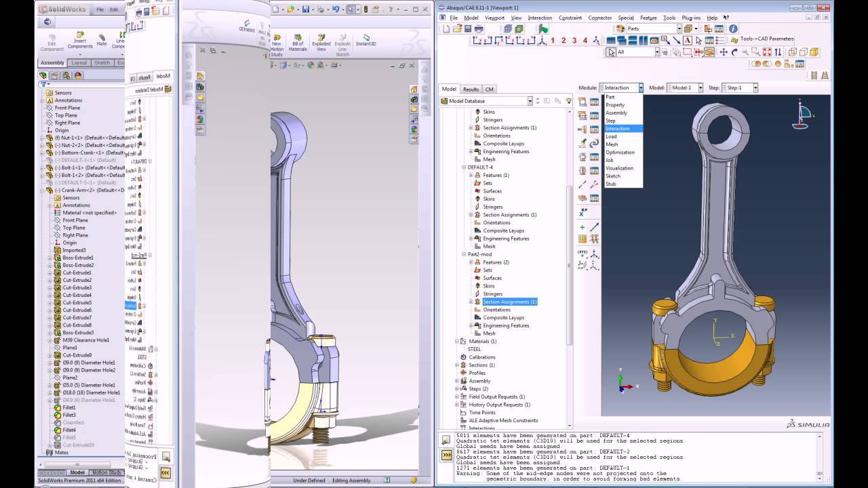The image size is (868, 488).
Task: Select Cut-Extrude5 in SolidWorks feature tree
Action: coord(77,302)
